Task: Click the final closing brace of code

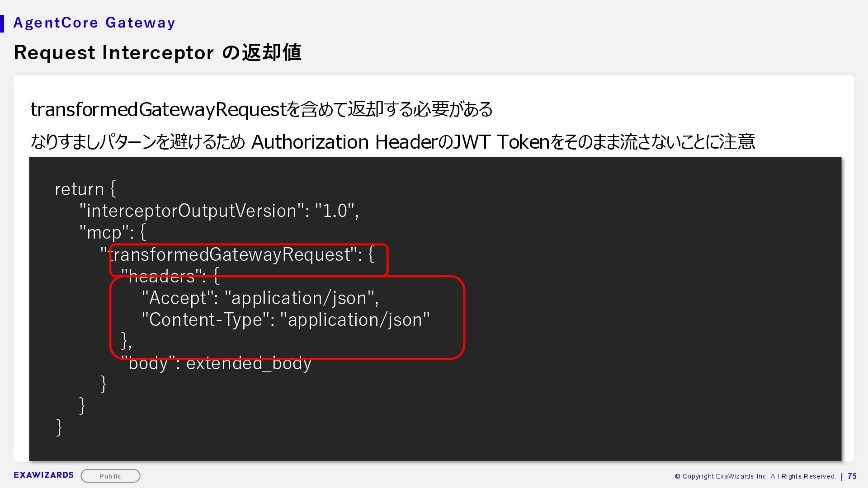Action: [59, 427]
